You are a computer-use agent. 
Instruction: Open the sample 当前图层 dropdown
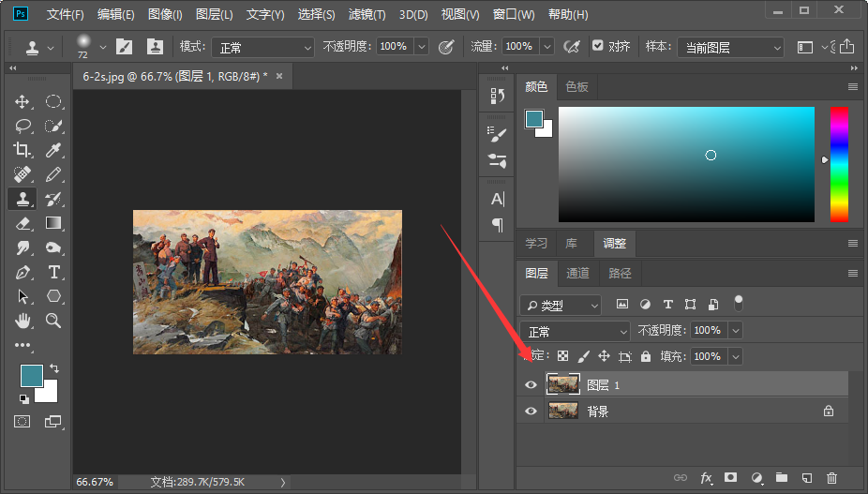[732, 48]
